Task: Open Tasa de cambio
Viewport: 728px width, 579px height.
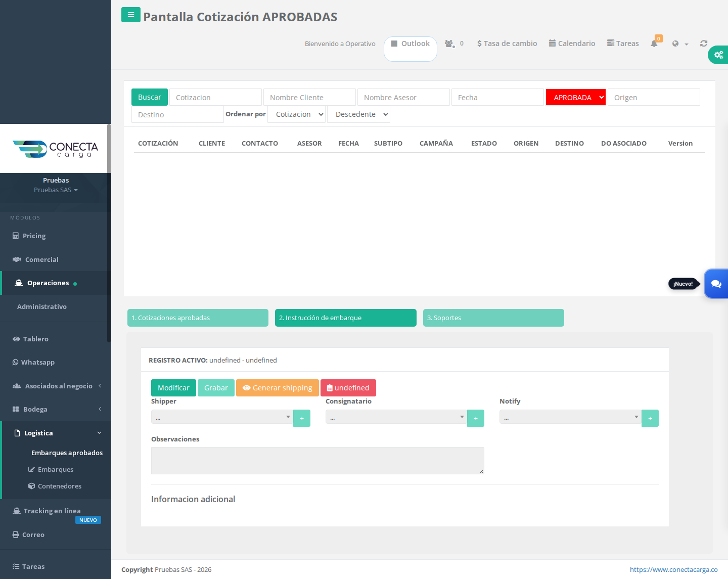Action: click(507, 43)
